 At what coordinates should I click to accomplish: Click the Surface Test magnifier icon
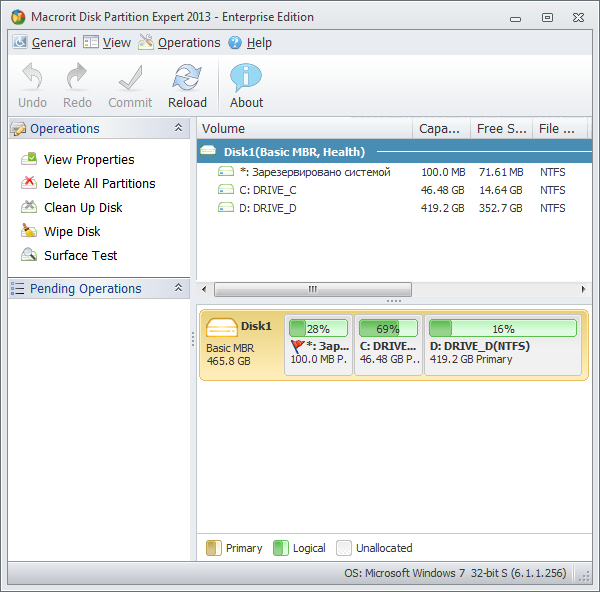point(29,255)
